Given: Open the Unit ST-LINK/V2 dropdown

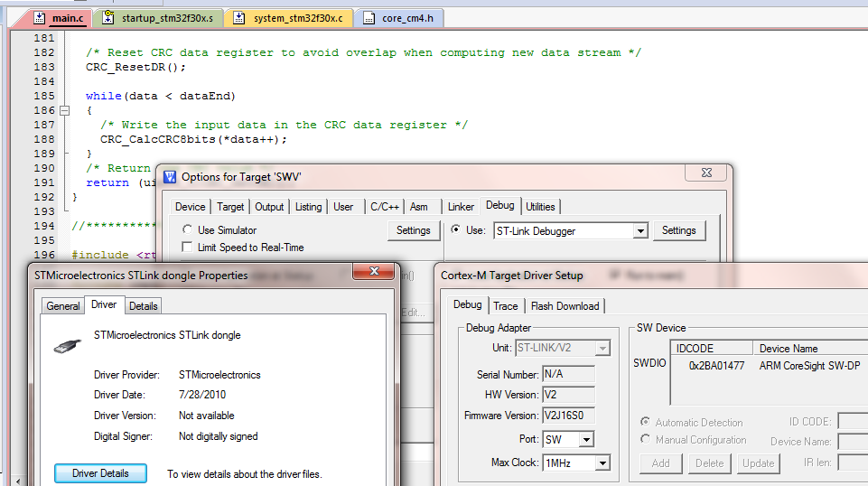Looking at the screenshot, I should pos(602,348).
